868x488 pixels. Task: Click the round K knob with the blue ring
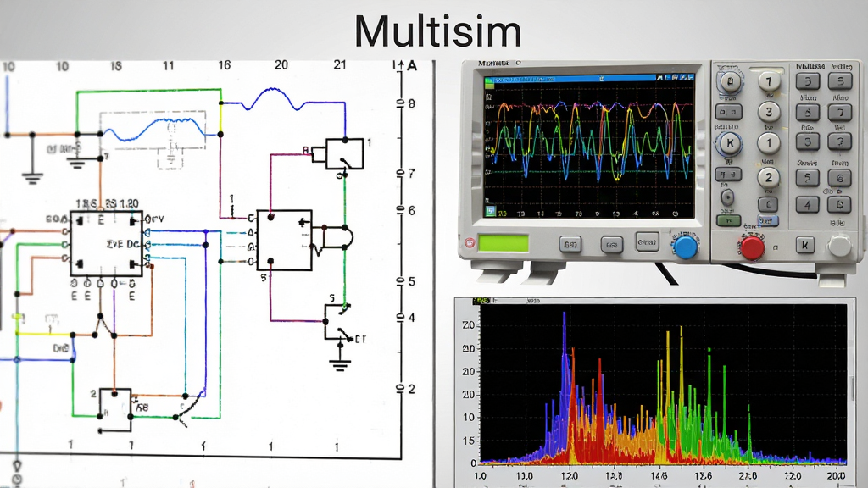(x=730, y=143)
